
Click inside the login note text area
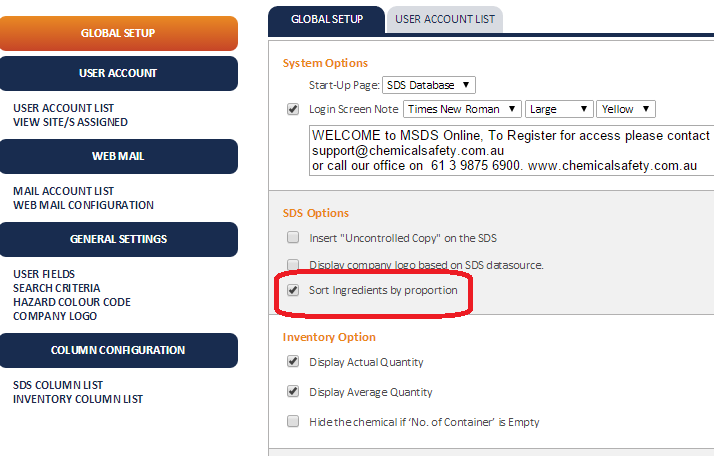[x=511, y=150]
